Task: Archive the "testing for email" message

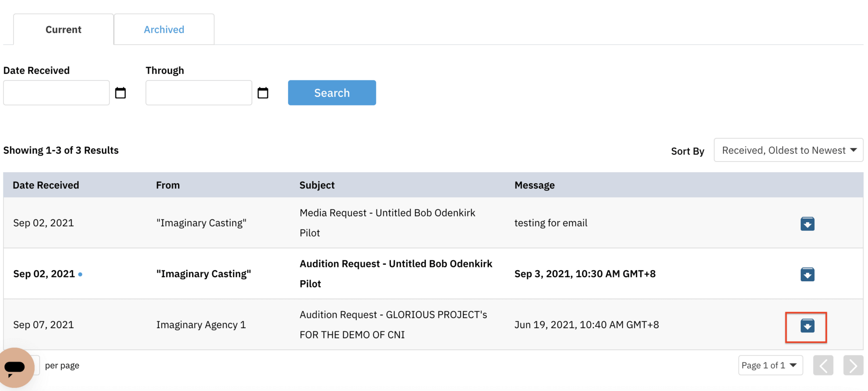Action: pos(807,223)
